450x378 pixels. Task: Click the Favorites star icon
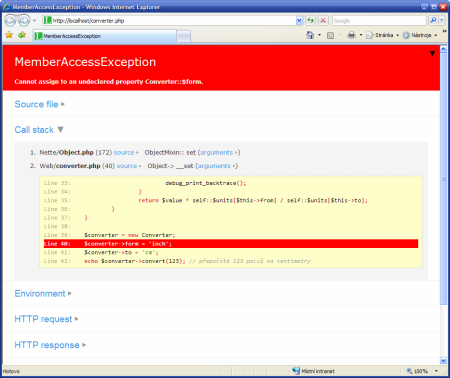click(9, 35)
